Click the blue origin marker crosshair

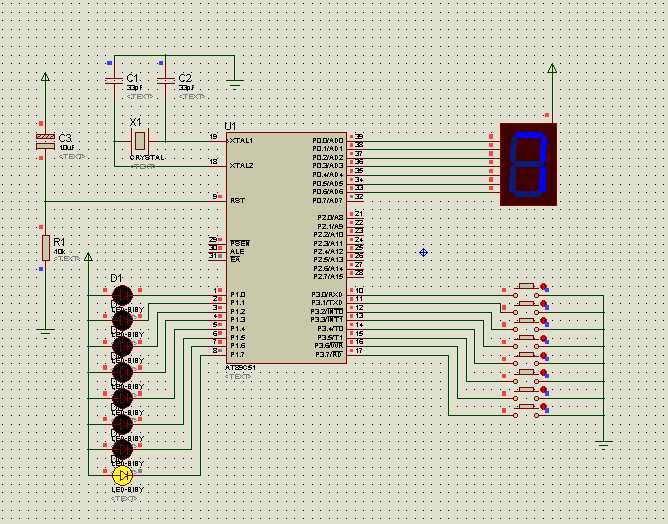423,252
